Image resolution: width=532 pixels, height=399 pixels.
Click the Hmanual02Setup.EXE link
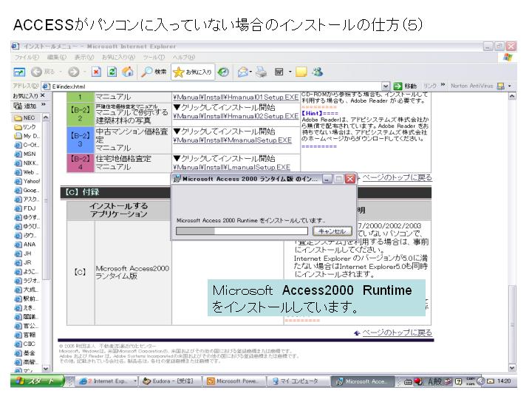click(236, 116)
